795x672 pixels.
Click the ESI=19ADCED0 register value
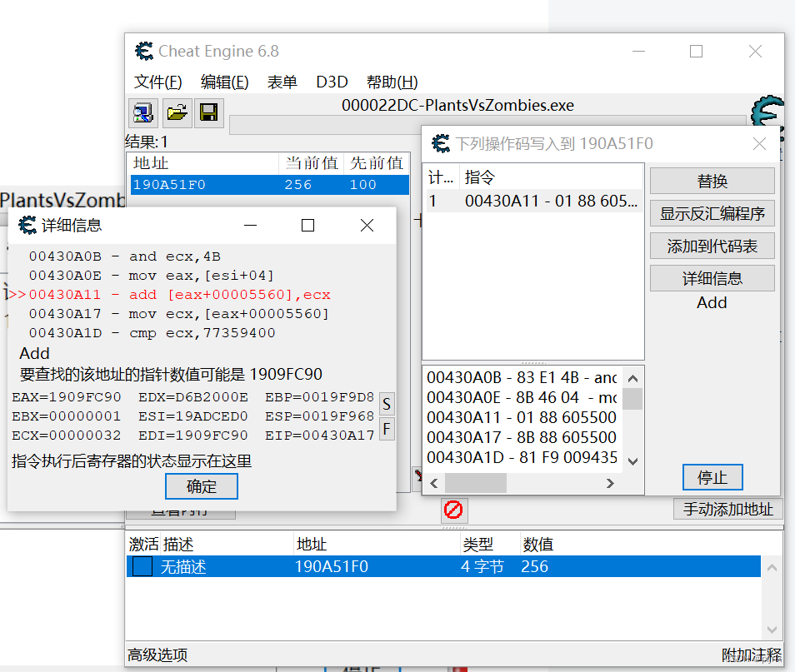coord(193,416)
